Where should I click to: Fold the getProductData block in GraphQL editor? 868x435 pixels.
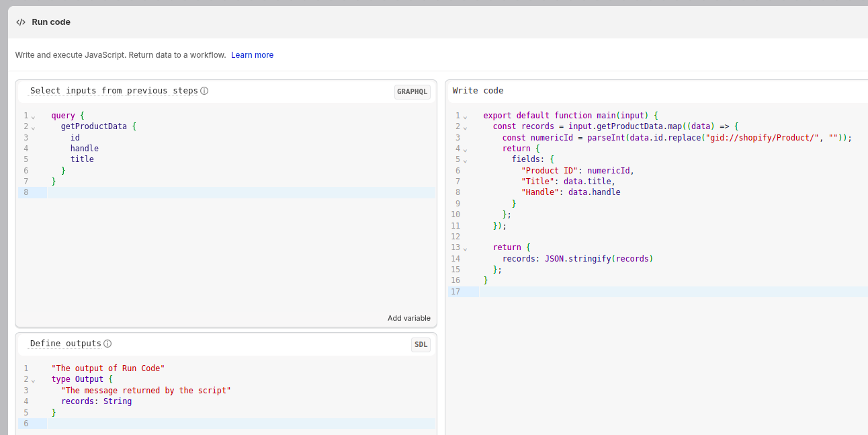(33, 127)
